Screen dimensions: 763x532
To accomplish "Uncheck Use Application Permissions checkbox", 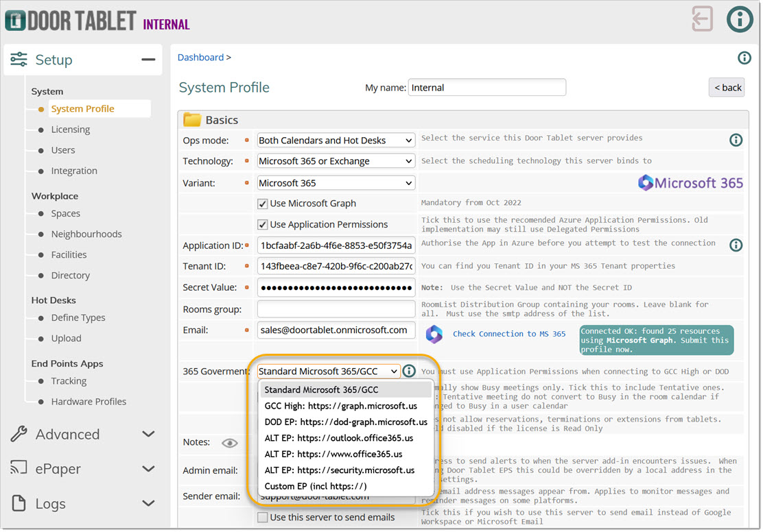I will coord(262,225).
